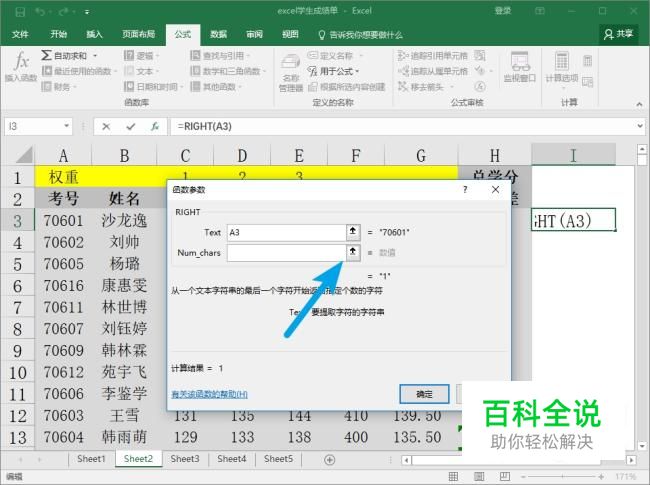
Task: Open the Page Layout tab
Action: point(138,34)
